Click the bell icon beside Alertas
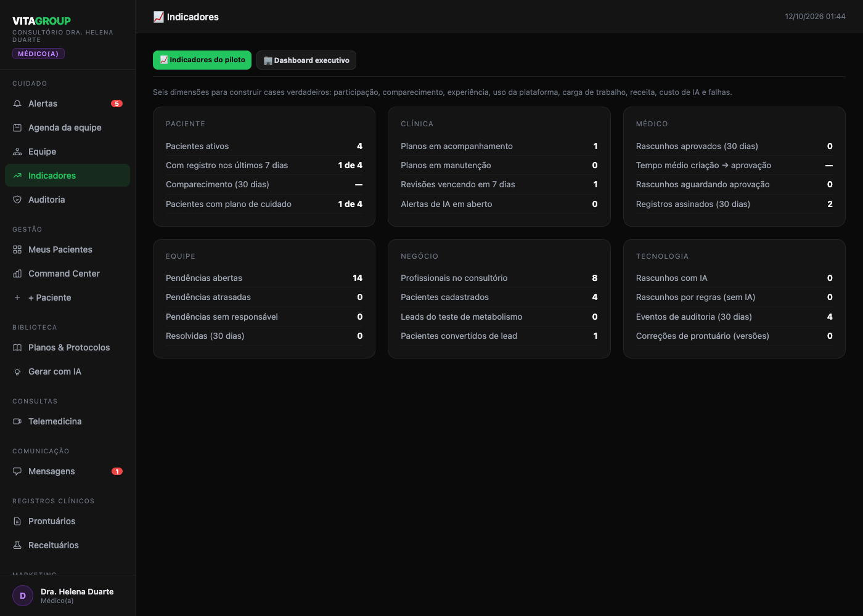The height and width of the screenshot is (616, 863). [x=17, y=103]
